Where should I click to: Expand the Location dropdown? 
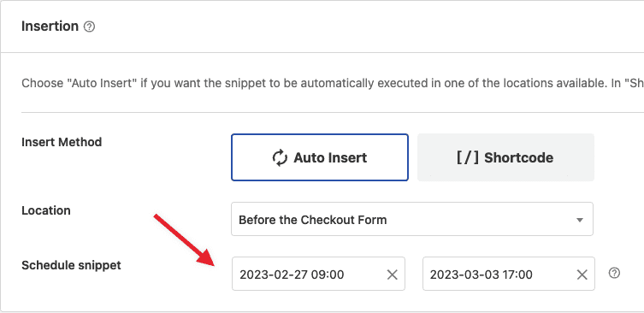click(412, 219)
